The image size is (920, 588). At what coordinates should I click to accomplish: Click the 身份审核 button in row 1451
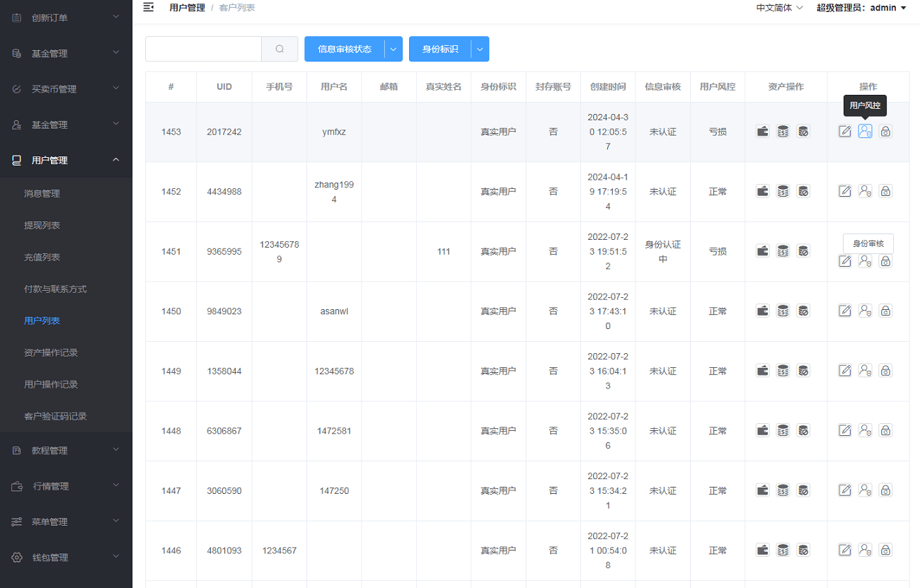pyautogui.click(x=868, y=243)
